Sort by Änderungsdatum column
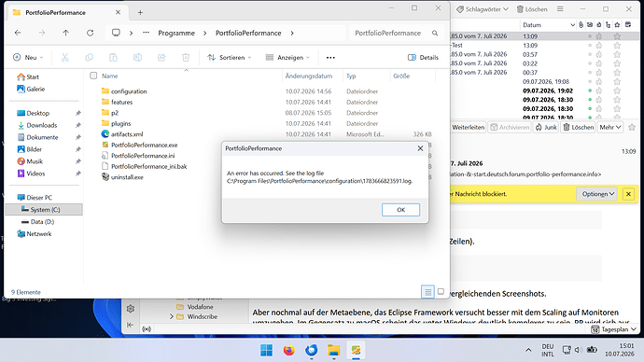This screenshot has height=362, width=644. point(309,76)
